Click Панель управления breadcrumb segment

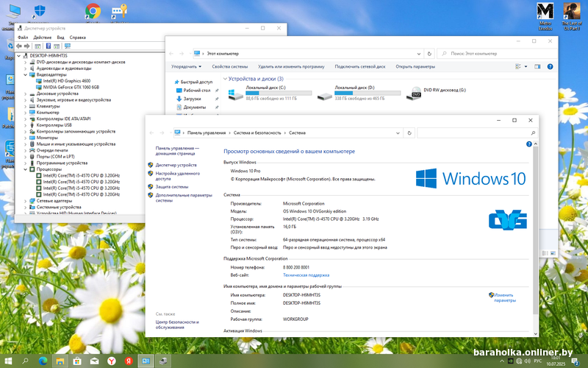click(x=207, y=133)
